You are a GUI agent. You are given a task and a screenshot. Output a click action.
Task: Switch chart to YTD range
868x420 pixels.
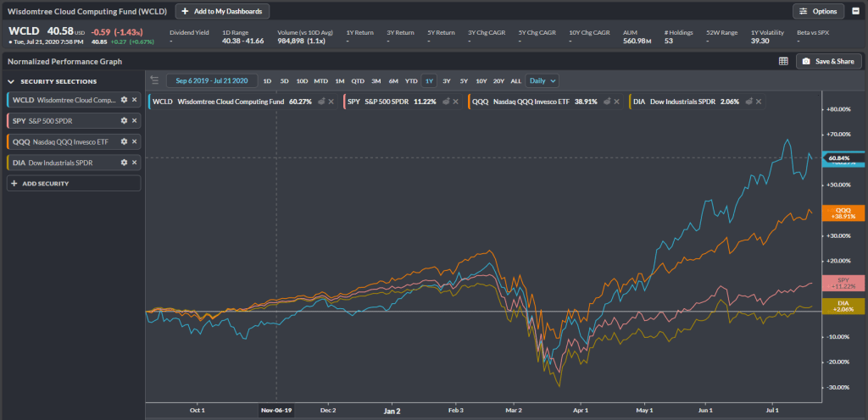411,80
